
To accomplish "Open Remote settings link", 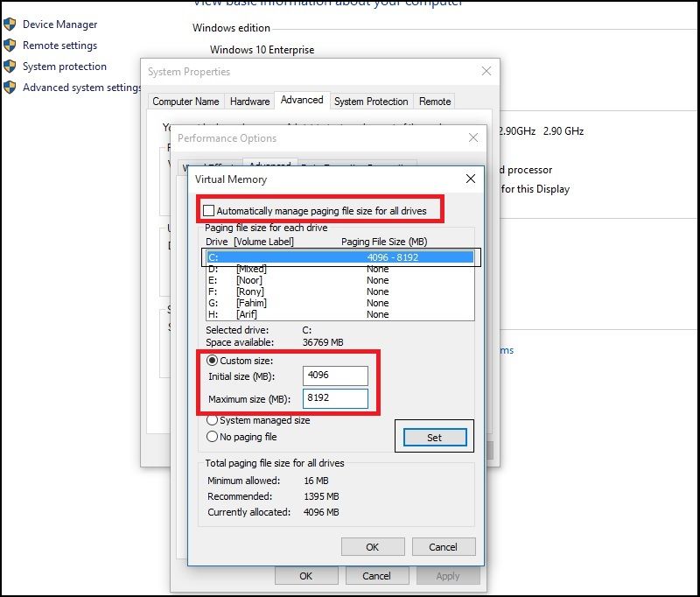I will click(x=59, y=46).
